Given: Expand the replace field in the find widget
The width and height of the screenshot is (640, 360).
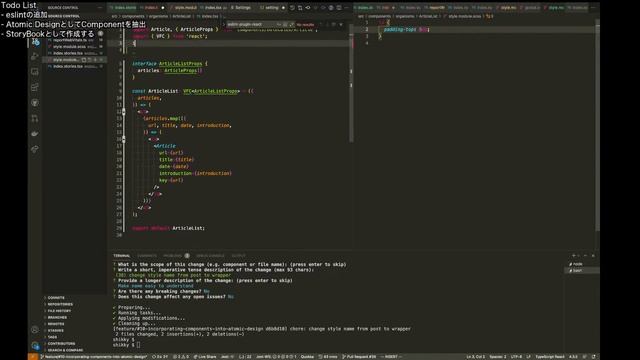Looking at the screenshot, I should coord(223,24).
